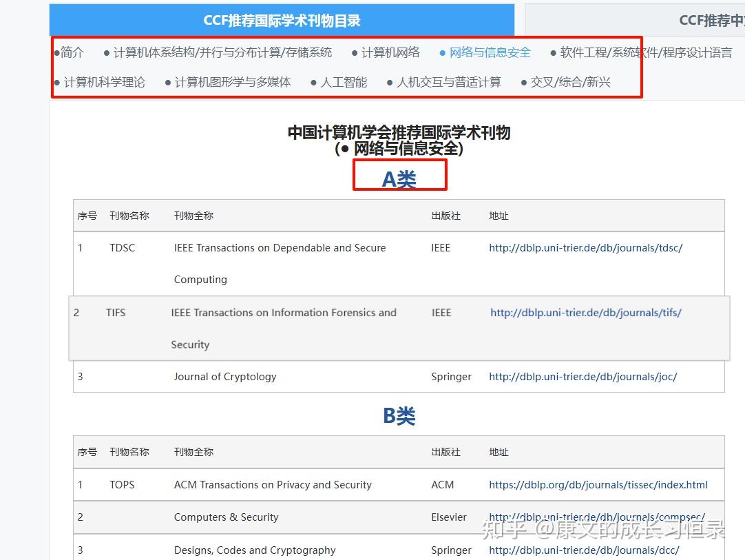Open the TOPS tissec index link
The height and width of the screenshot is (560, 745).
599,484
